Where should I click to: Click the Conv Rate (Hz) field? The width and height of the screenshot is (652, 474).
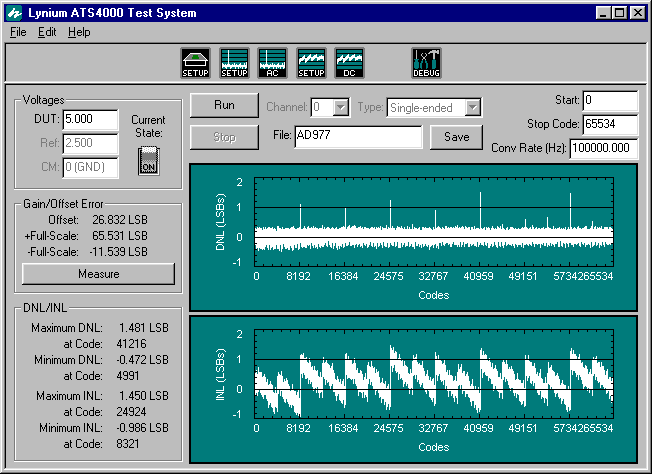tap(604, 148)
